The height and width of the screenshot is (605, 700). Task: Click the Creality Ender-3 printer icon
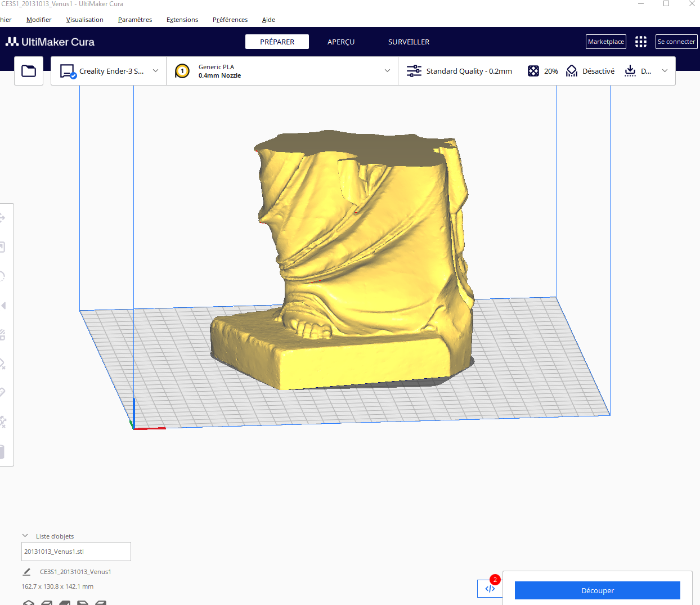point(68,71)
